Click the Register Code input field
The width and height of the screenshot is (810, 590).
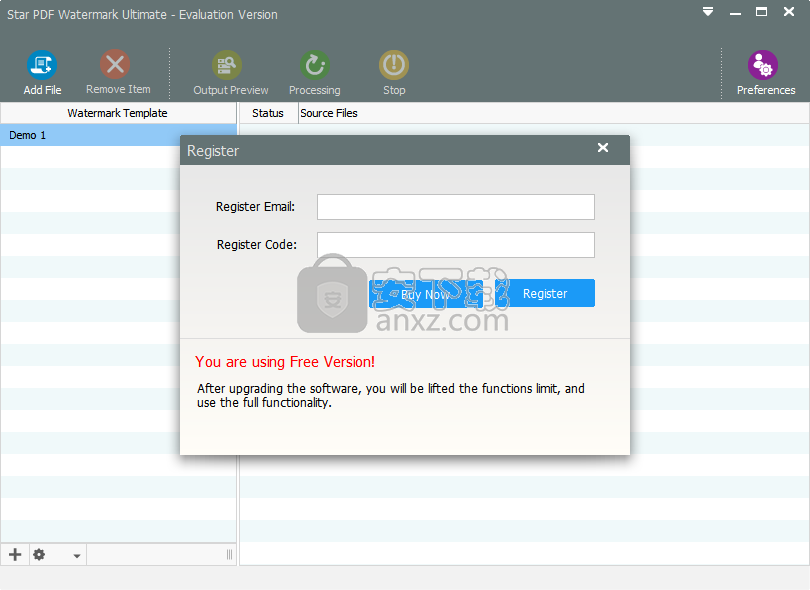[x=456, y=245]
